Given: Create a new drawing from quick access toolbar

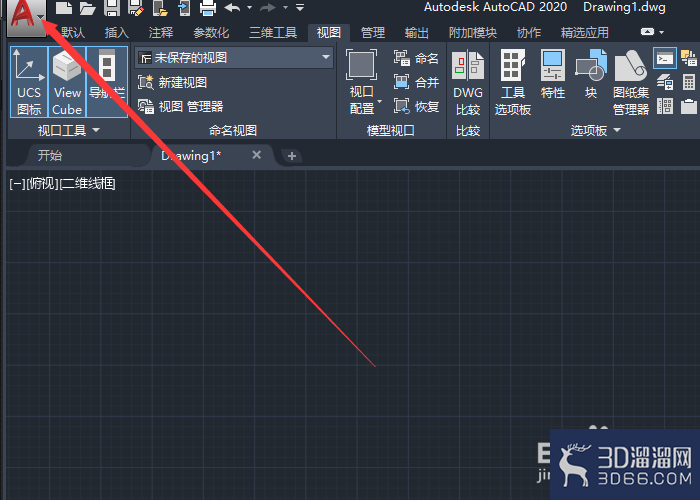Looking at the screenshot, I should 64,8.
